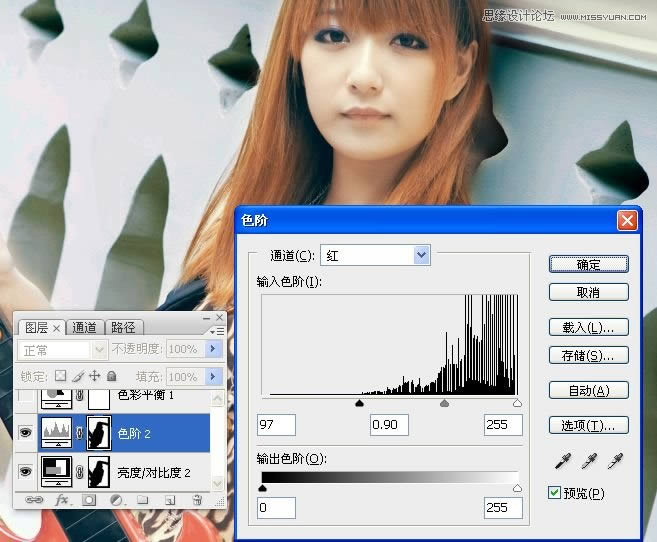Image resolution: width=657 pixels, height=542 pixels.
Task: Click the new group folder icon
Action: tap(143, 499)
